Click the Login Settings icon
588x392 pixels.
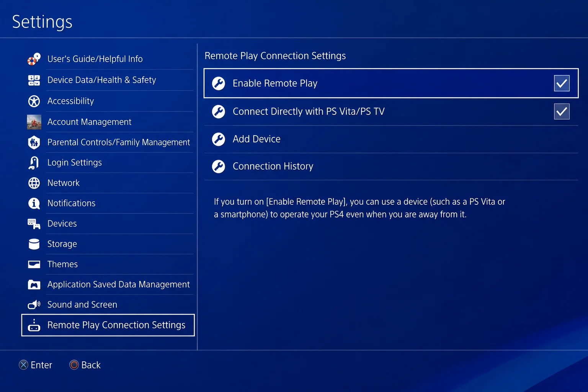(34, 163)
